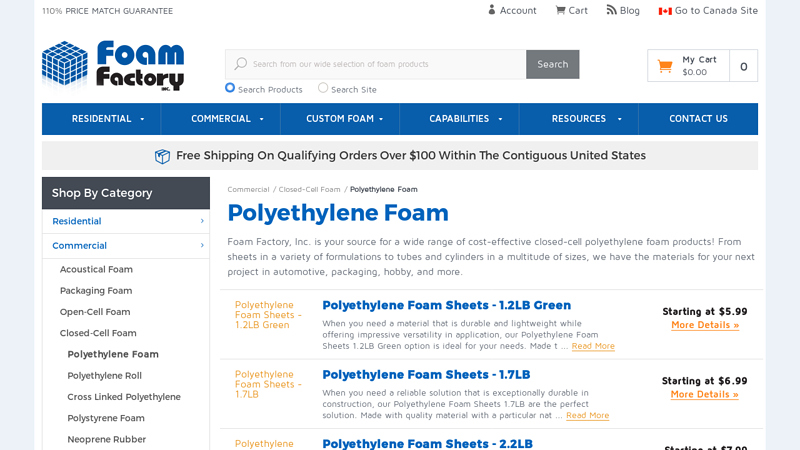Viewport: 800px width, 450px height.
Task: Click the Canada flag icon
Action: tap(665, 11)
